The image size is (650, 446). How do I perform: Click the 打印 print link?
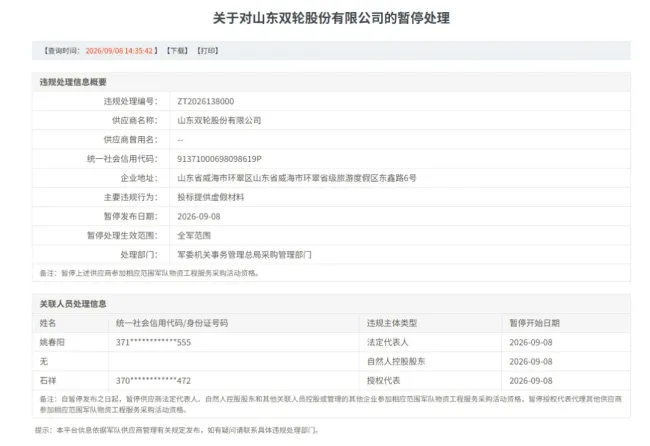coord(208,51)
